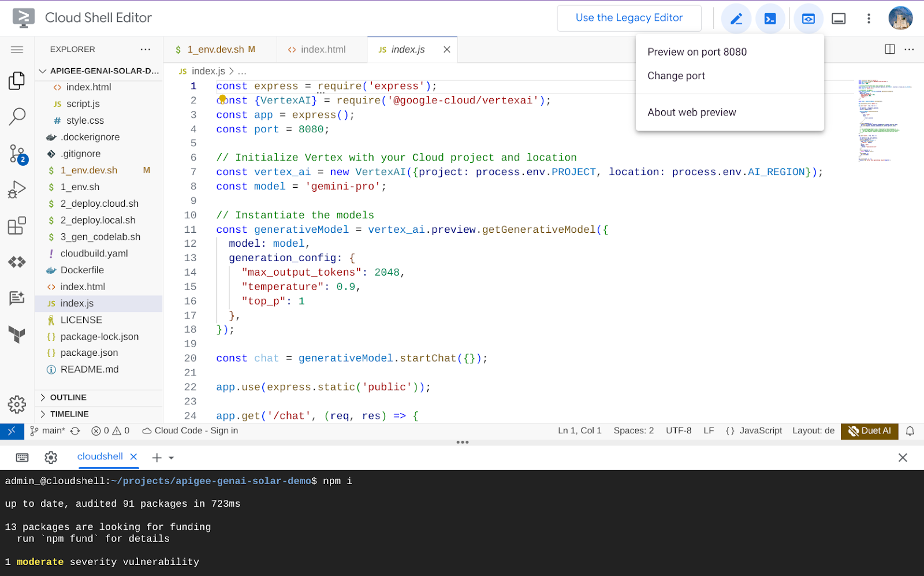Open the Extensions view icon
This screenshot has width=924, height=576.
(x=17, y=225)
